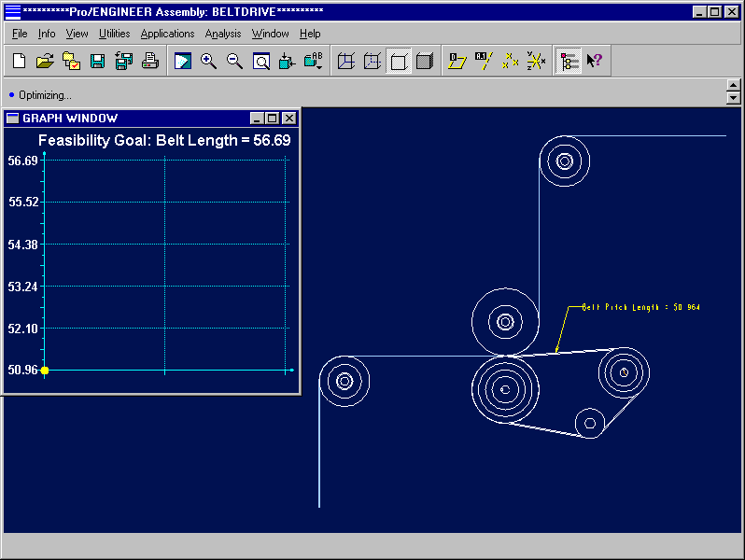Screen dimensions: 745x560
Task: Repaint the screen with the repaint icon
Action: (183, 62)
